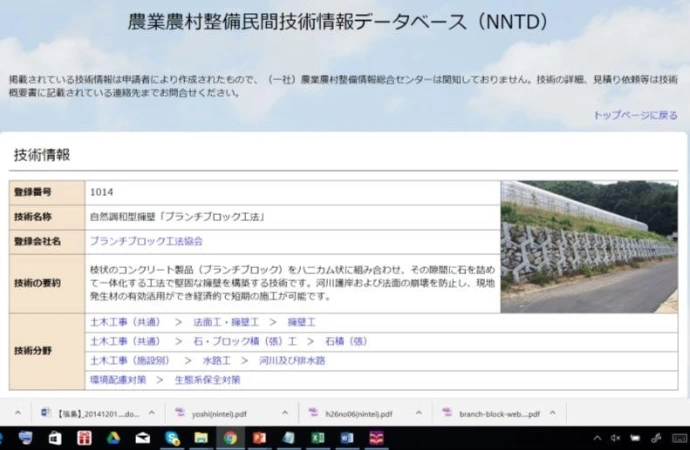
Task: Launch PowerPoint from the taskbar
Action: click(x=258, y=438)
